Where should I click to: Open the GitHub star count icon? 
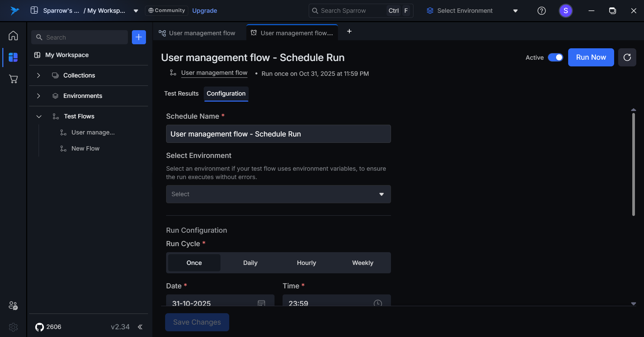[40, 327]
